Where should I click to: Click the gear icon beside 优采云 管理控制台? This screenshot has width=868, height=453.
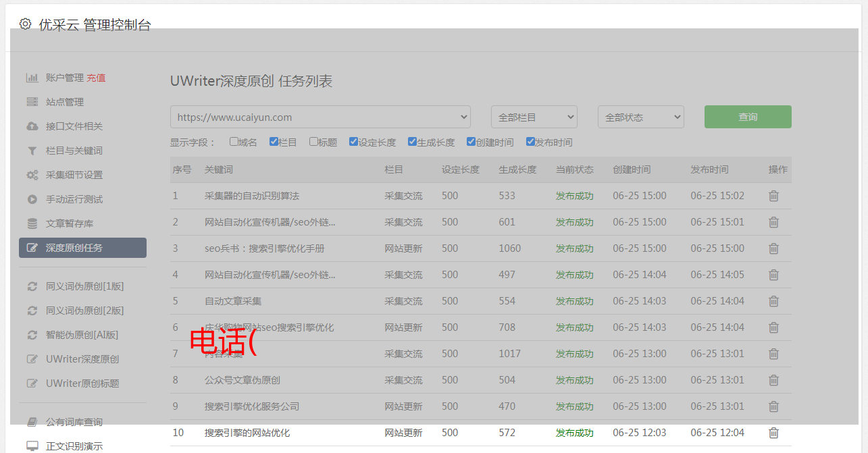25,24
